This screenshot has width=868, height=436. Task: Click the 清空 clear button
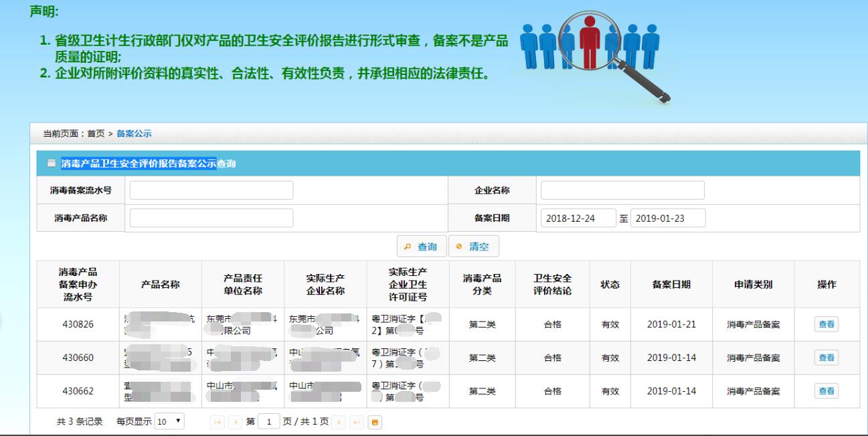click(473, 246)
